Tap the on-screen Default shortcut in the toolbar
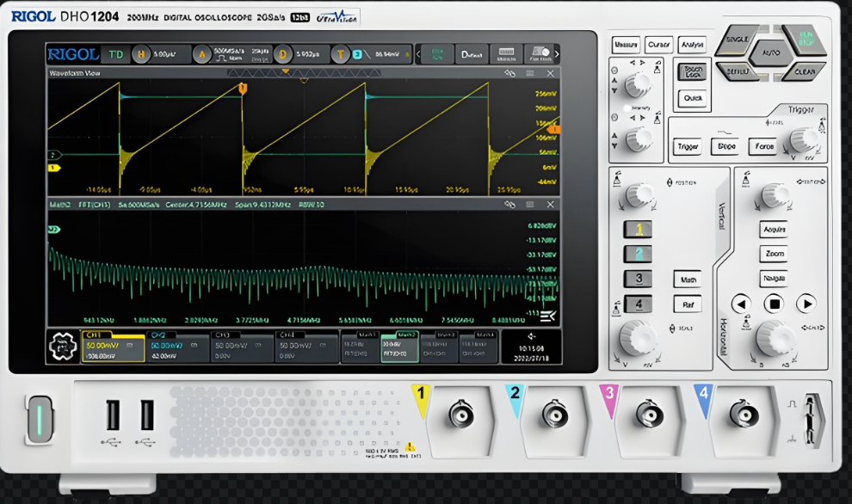This screenshot has height=504, width=852. (471, 54)
